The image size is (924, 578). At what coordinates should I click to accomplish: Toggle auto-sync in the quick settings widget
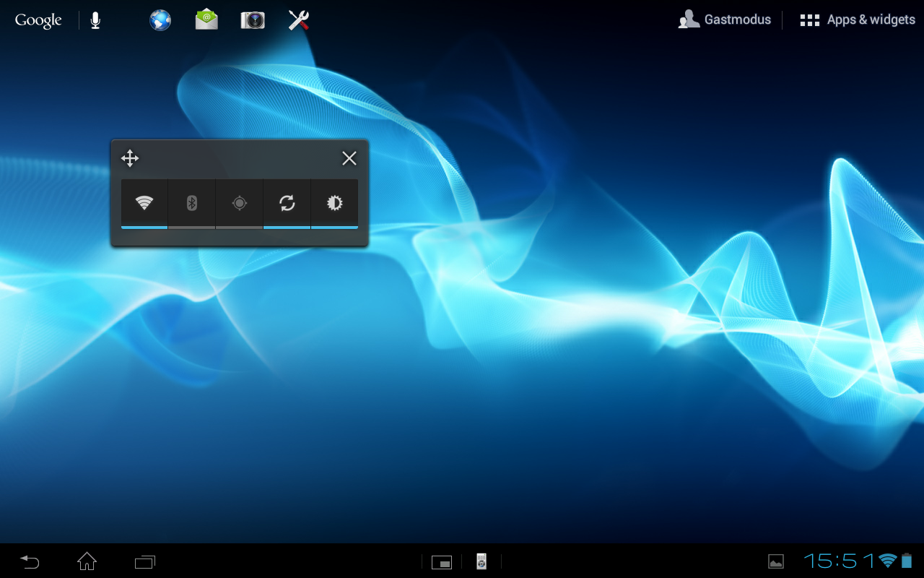pyautogui.click(x=287, y=204)
